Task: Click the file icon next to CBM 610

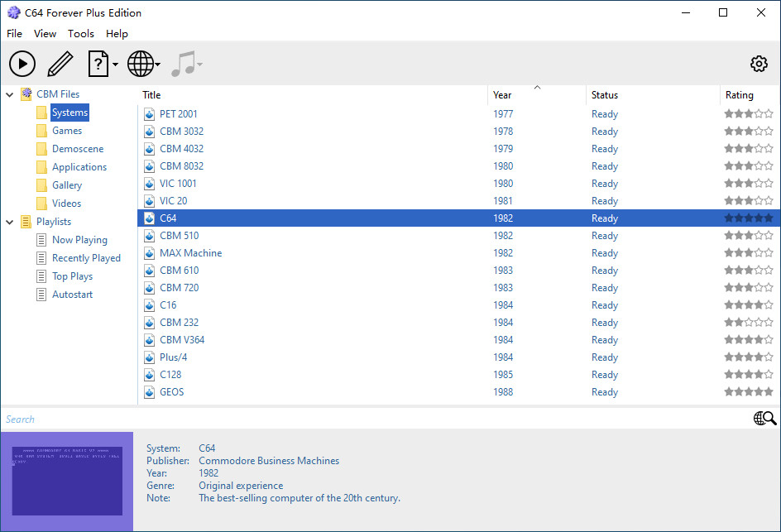Action: click(149, 271)
